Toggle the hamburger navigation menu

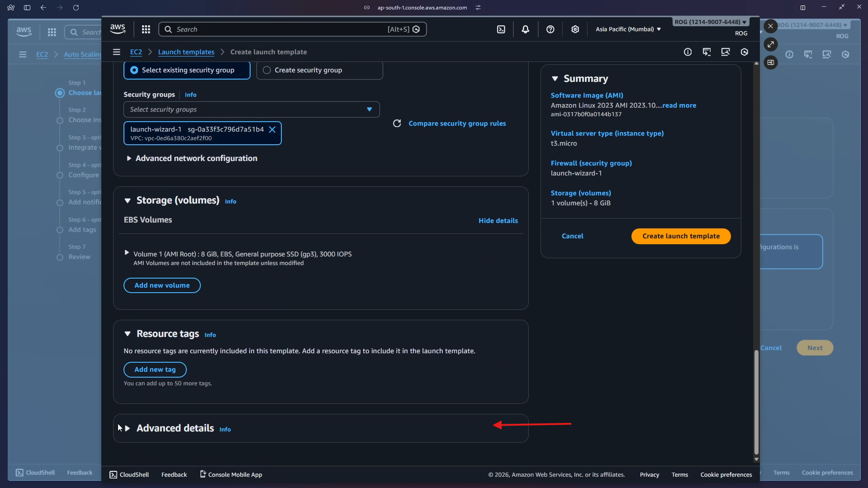[116, 52]
